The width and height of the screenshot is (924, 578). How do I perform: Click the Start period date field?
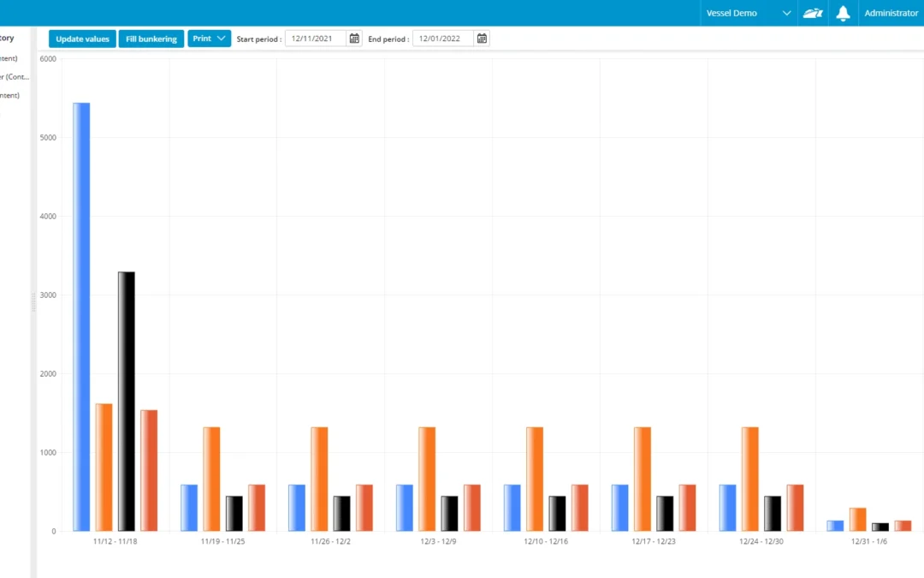(x=317, y=38)
